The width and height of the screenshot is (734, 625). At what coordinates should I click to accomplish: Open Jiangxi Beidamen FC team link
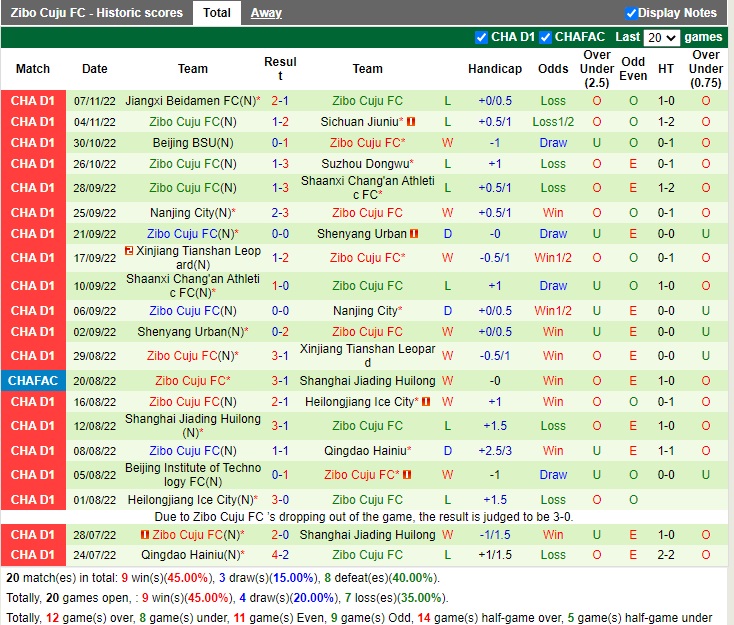pos(190,101)
